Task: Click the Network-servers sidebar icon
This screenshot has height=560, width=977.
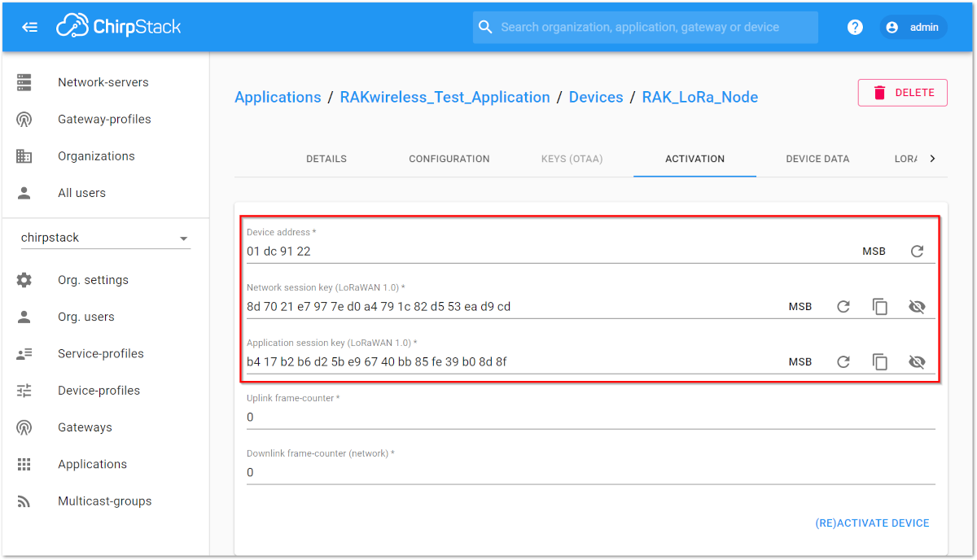Action: pyautogui.click(x=24, y=82)
